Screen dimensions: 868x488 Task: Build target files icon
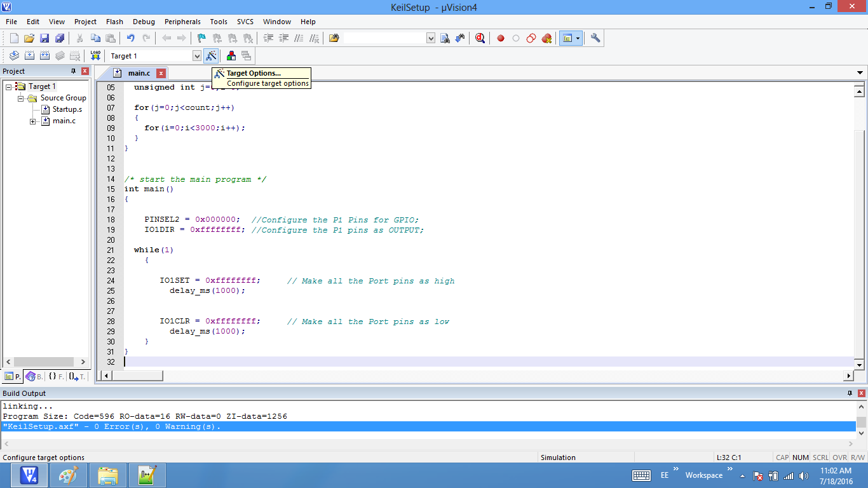pos(29,56)
